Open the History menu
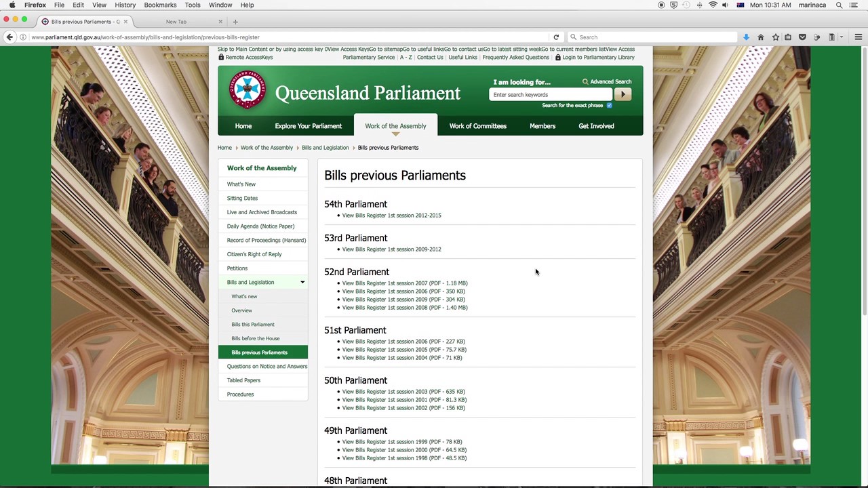868x488 pixels. (125, 5)
